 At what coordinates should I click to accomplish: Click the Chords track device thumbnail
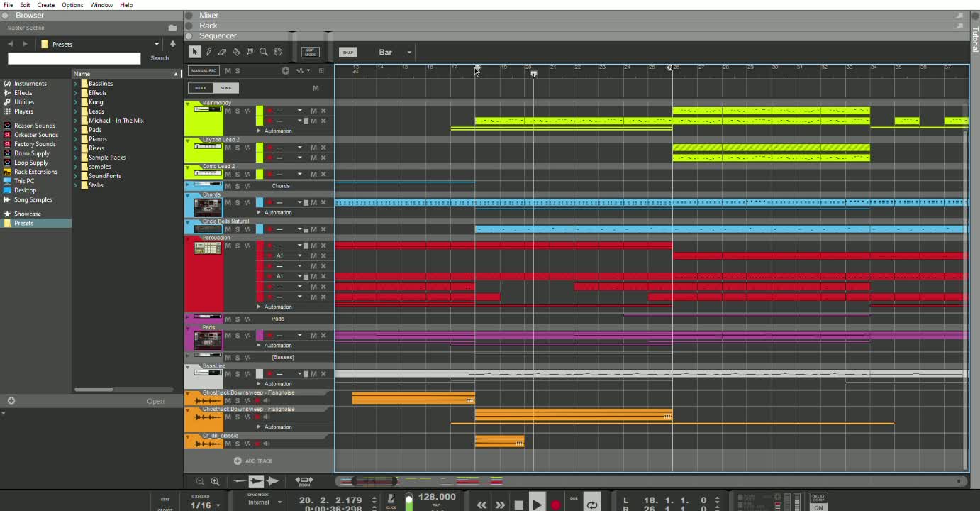tap(208, 207)
